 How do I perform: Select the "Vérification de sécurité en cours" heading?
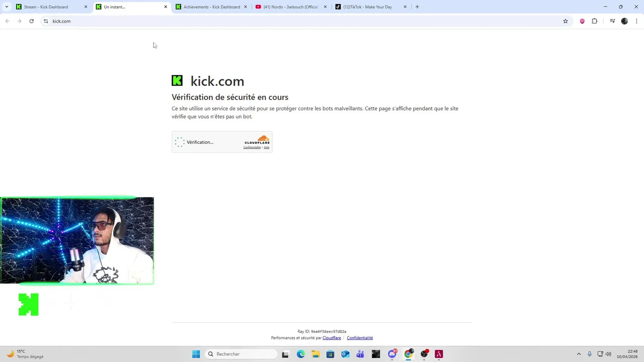230,97
